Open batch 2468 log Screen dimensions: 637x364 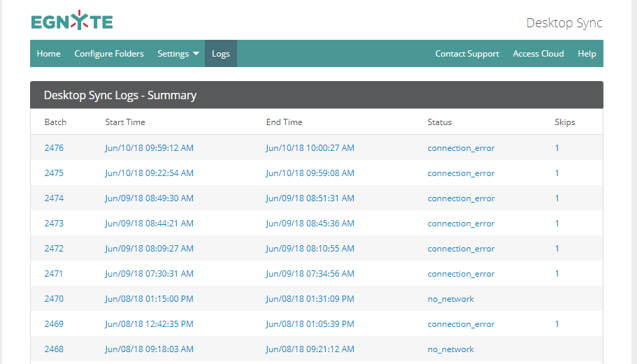tap(54, 349)
